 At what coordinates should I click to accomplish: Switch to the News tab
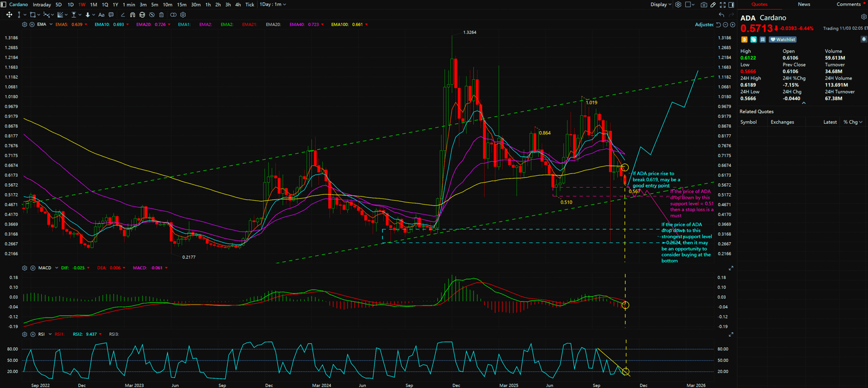(x=804, y=4)
